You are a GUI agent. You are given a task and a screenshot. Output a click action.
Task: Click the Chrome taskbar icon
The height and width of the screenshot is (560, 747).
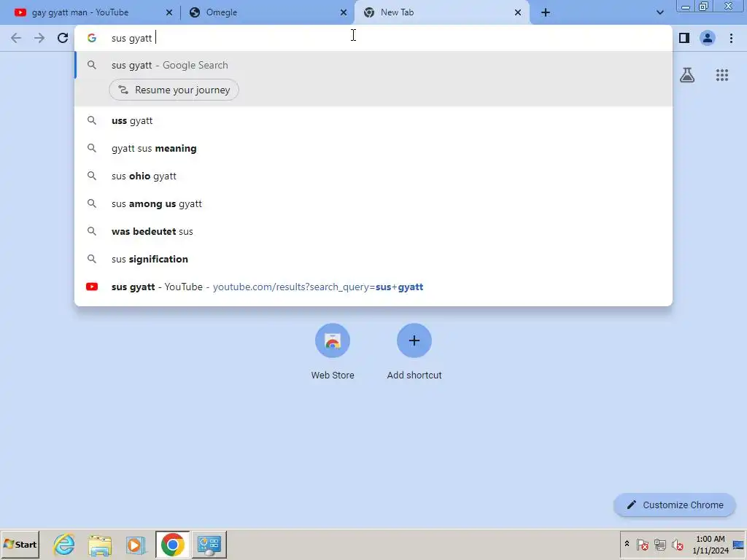172,544
